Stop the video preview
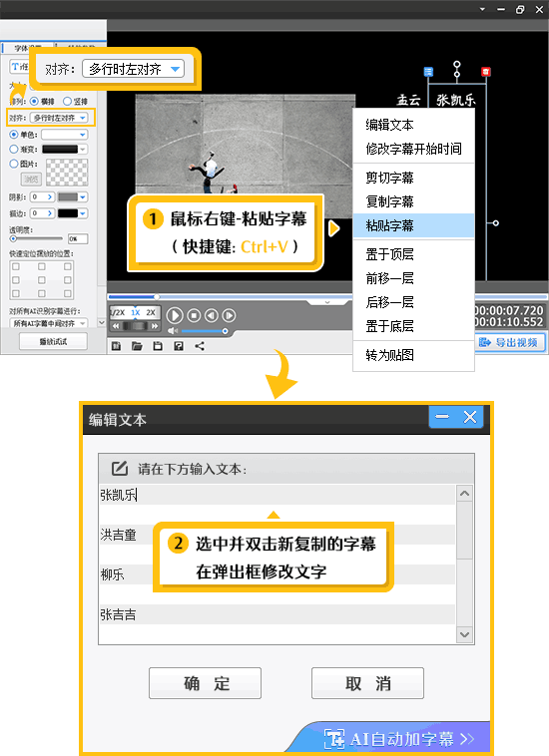549x756 pixels. coord(194,315)
